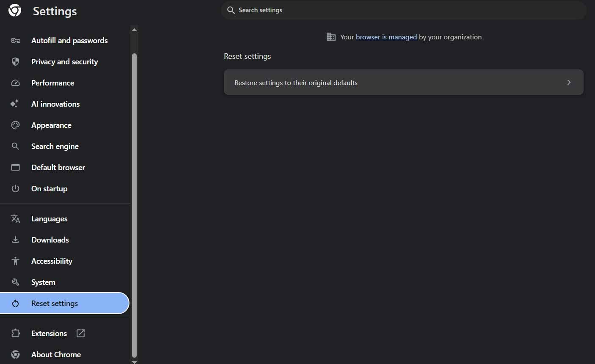
Task: Open Languages settings
Action: [x=65, y=219]
